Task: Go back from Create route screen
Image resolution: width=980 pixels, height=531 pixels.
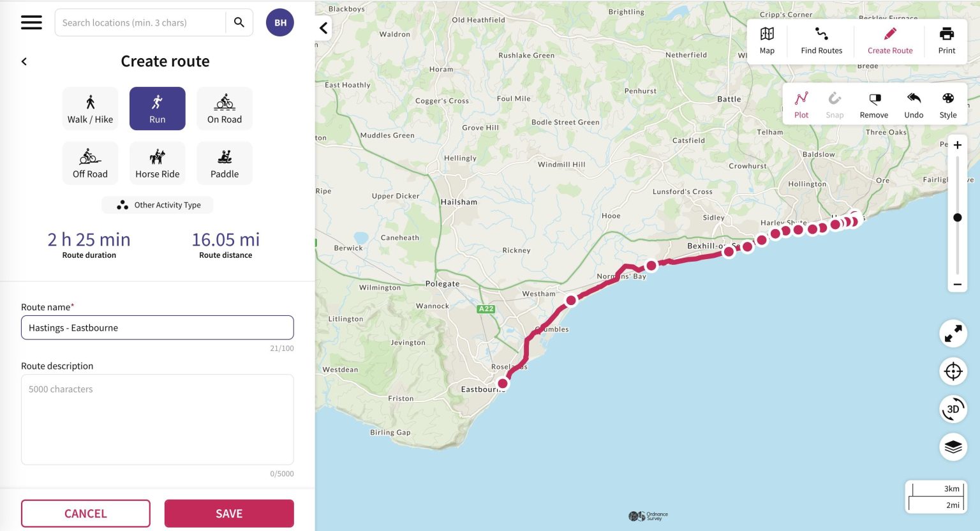Action: [24, 61]
